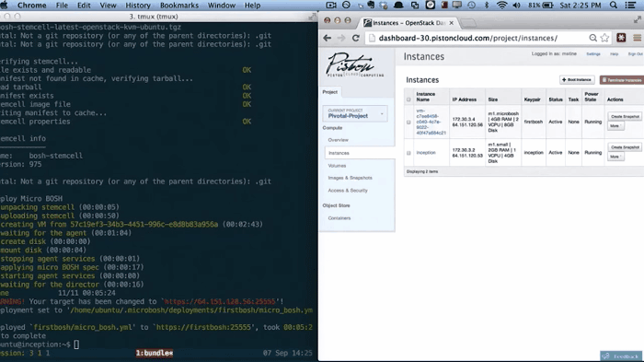
Task: Check the box for the inception instance
Action: coord(408,153)
